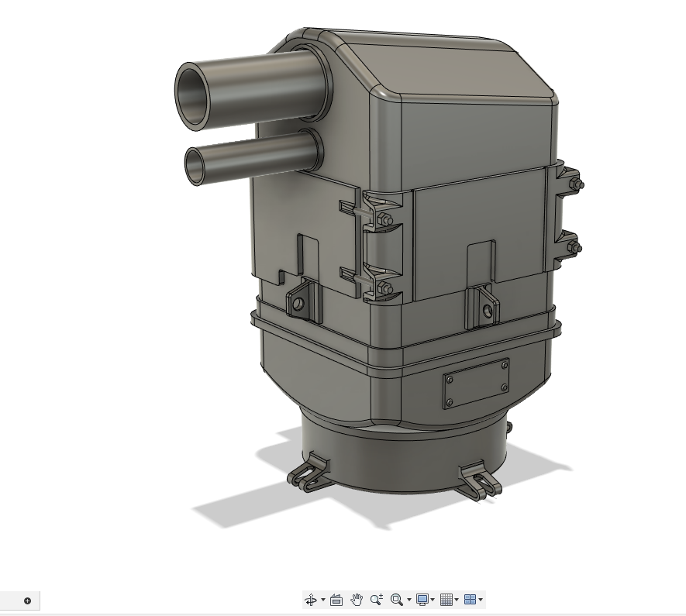Viewport: 686px width, 616px height.
Task: Select the Orbit tool
Action: 311,600
